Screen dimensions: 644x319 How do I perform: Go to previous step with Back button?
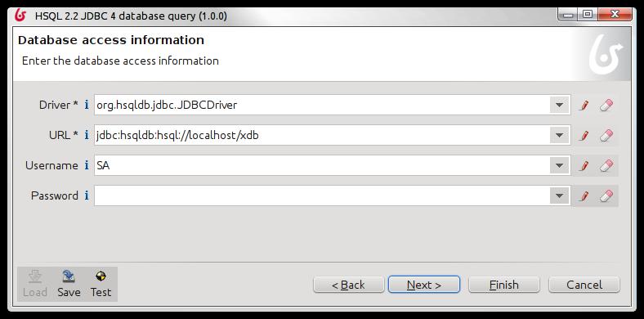[x=348, y=285]
